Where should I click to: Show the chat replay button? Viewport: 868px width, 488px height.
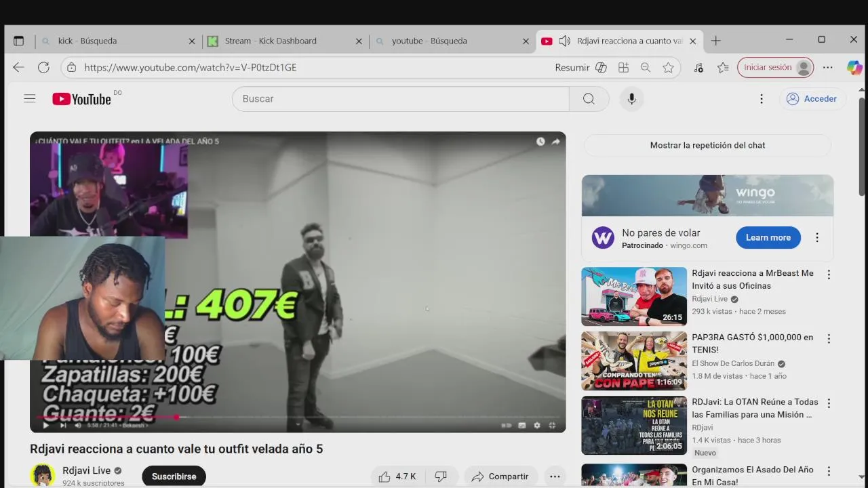[707, 145]
